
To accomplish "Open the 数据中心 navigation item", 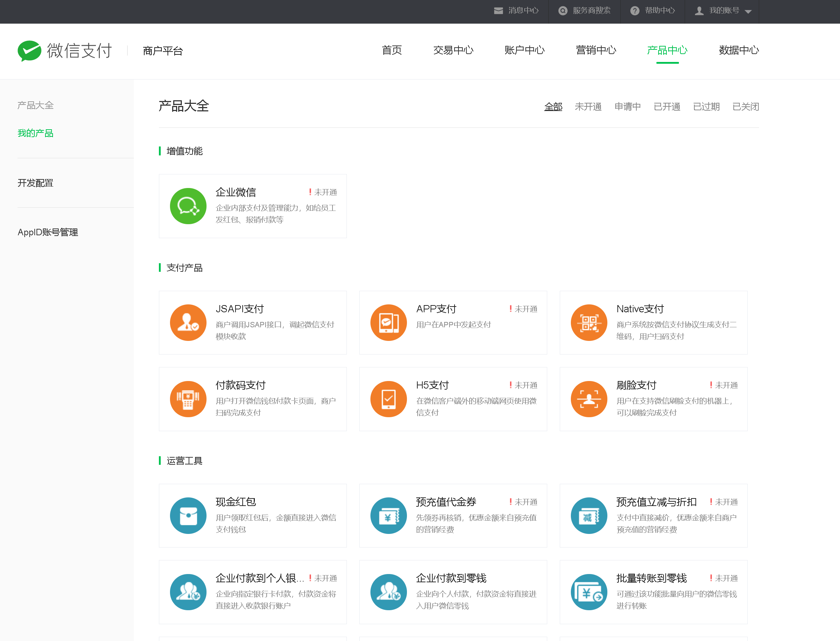I will tap(739, 50).
